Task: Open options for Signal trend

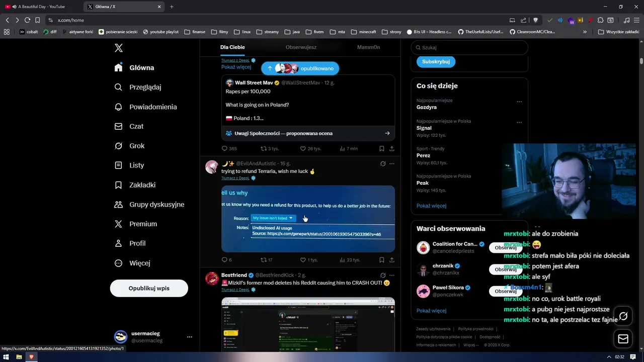Action: coord(519,122)
